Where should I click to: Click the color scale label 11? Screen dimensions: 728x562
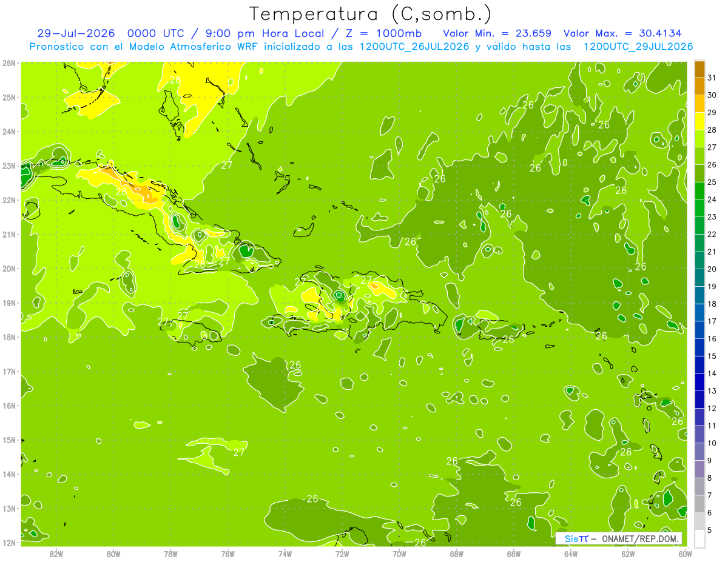point(712,426)
